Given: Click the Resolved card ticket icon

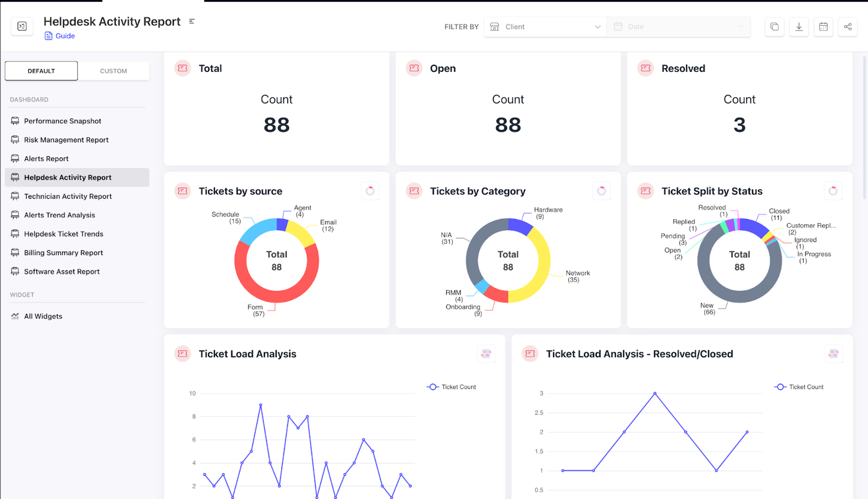Looking at the screenshot, I should pos(646,68).
